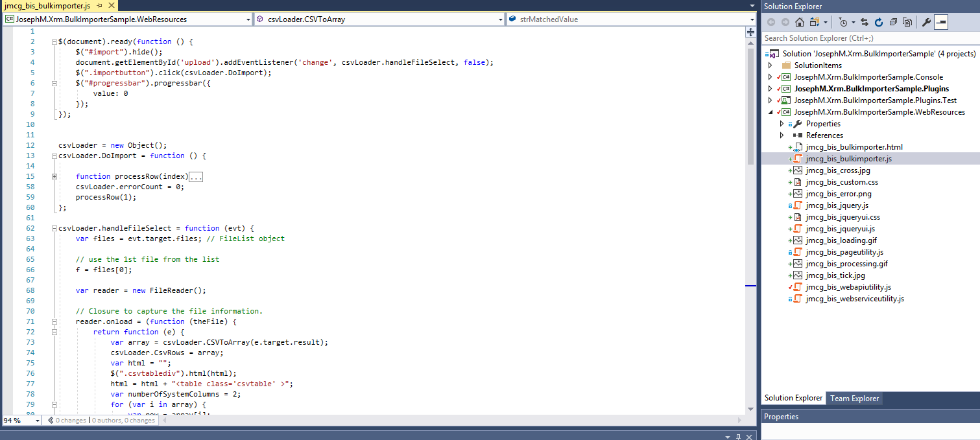Refresh the Solution Explorer
This screenshot has height=440, width=980.
click(x=879, y=21)
